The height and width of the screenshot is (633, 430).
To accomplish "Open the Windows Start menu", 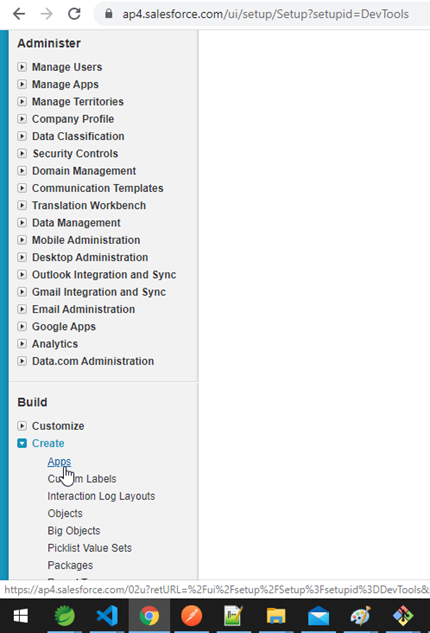I will click(x=21, y=616).
